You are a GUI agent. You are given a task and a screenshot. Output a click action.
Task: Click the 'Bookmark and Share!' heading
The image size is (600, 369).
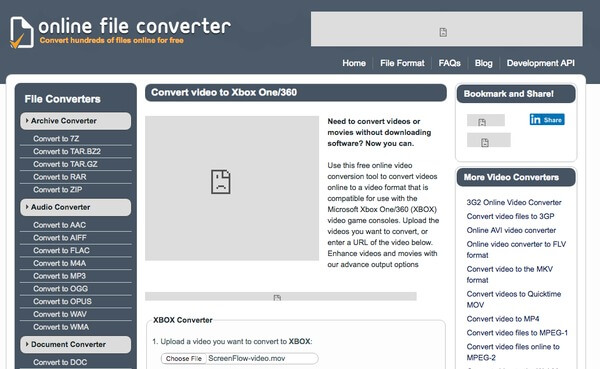pos(509,94)
